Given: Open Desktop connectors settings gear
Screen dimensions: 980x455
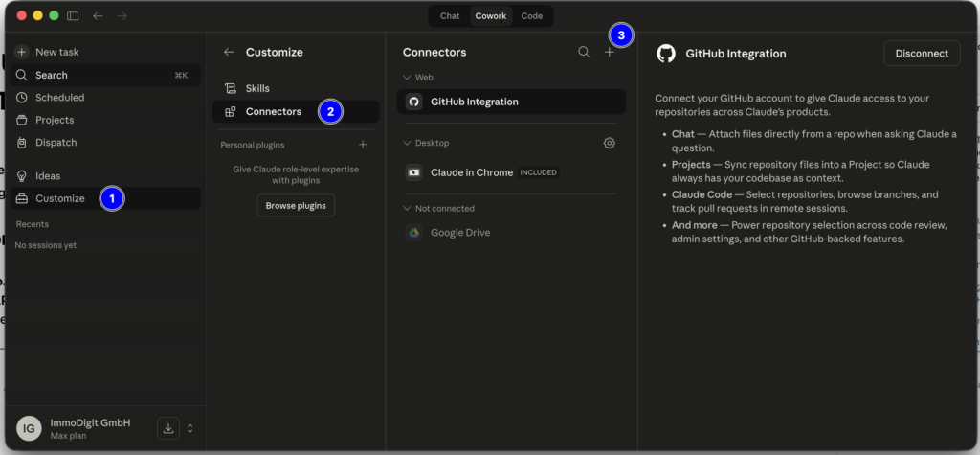Looking at the screenshot, I should coord(610,143).
